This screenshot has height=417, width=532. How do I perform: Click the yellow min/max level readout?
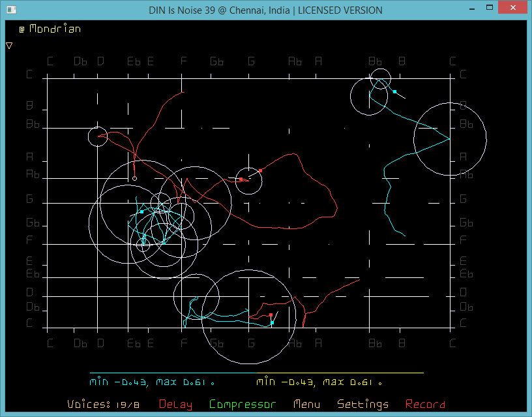click(319, 382)
